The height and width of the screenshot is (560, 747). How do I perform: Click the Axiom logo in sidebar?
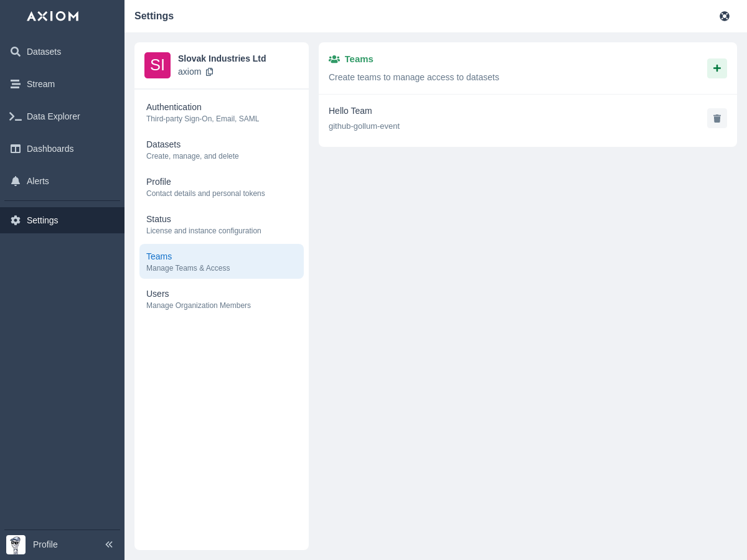click(x=53, y=16)
